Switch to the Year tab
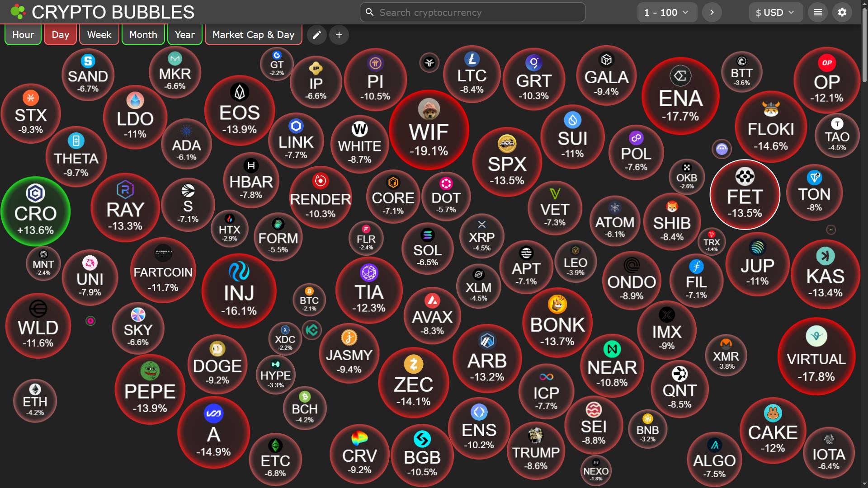This screenshot has height=488, width=868. tap(184, 35)
